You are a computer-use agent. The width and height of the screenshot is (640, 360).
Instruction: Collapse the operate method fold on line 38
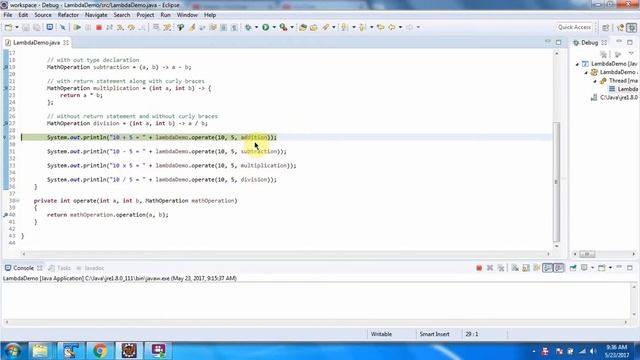click(18, 201)
